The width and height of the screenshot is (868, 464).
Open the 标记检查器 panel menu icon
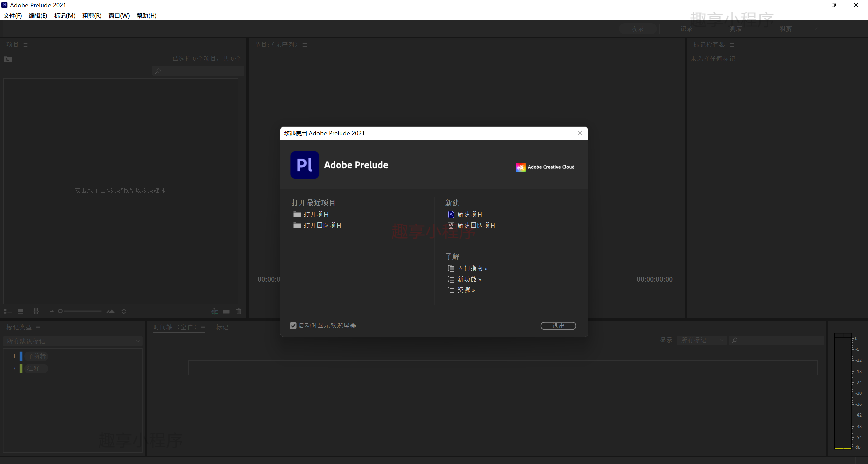pos(732,45)
